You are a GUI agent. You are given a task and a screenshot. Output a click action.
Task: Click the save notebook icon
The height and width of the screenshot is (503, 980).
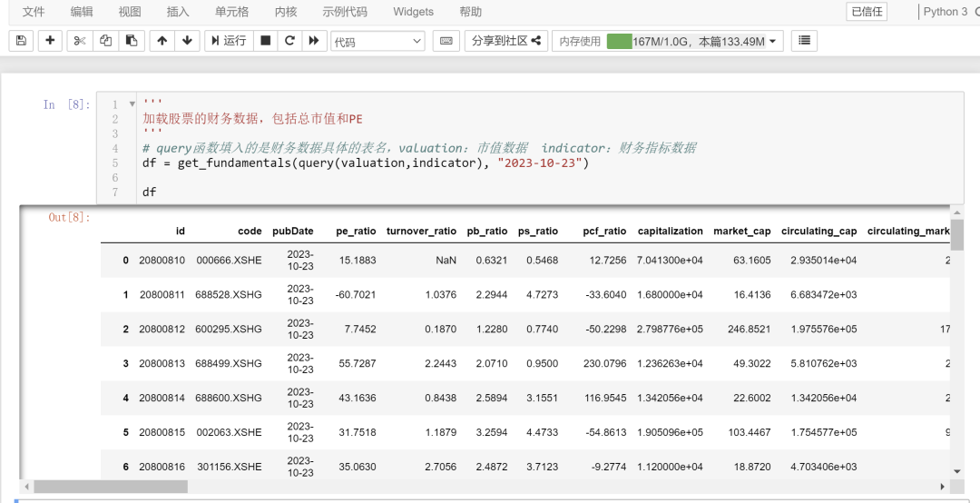21,41
